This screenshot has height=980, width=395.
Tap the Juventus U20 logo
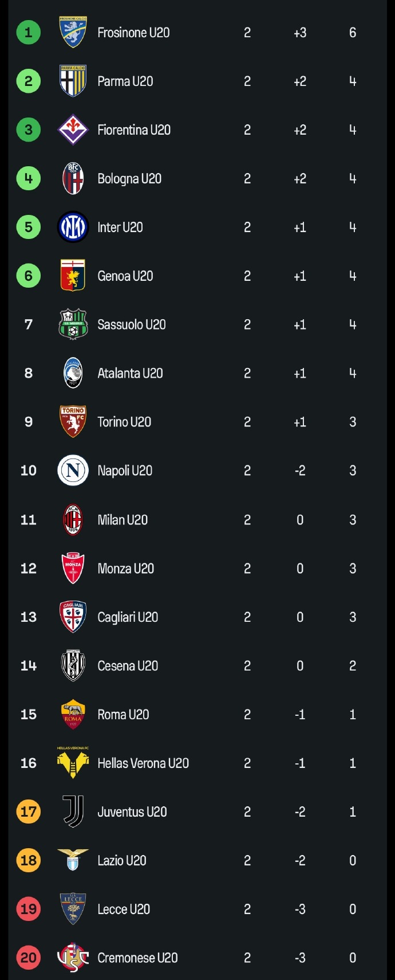tap(73, 812)
